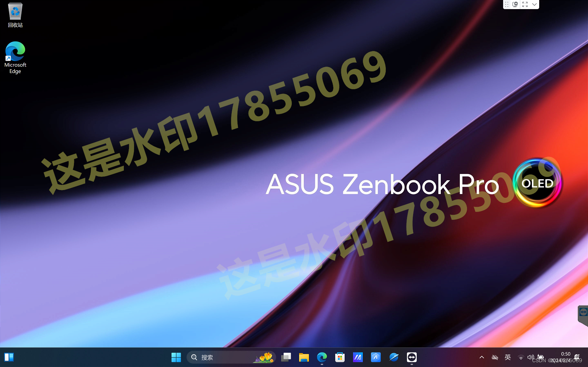Viewport: 588px width, 367px height.
Task: Open TeamViewer from the taskbar
Action: coord(412,358)
